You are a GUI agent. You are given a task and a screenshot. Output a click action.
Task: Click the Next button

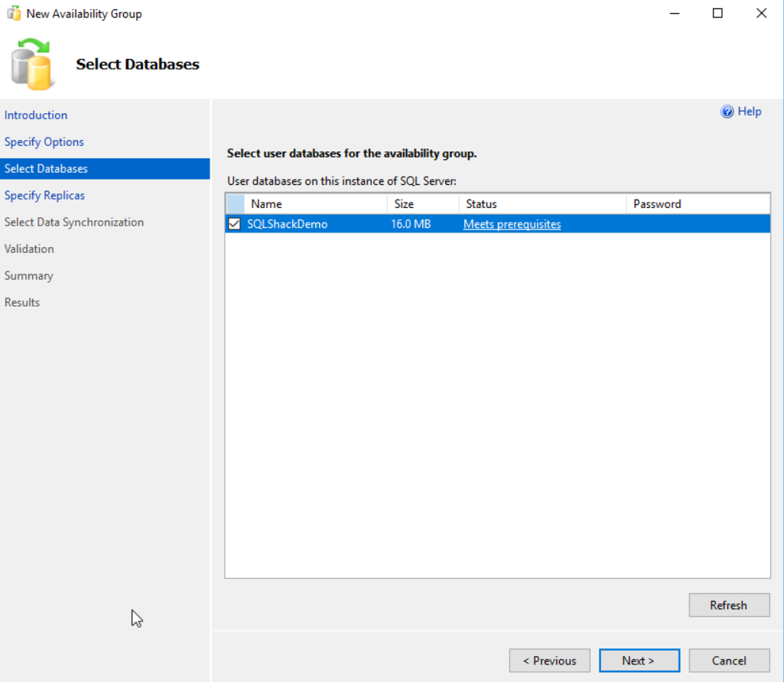point(639,661)
